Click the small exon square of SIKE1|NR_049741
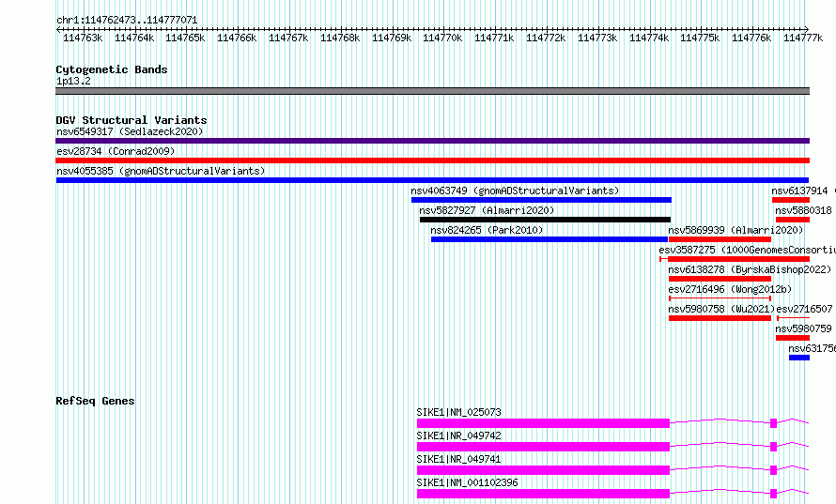 (774, 470)
